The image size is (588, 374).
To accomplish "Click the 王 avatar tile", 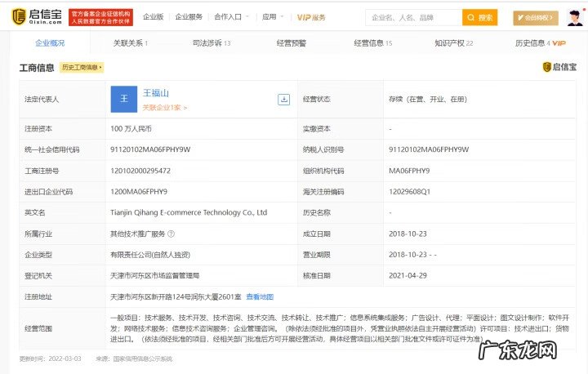I will coord(124,99).
